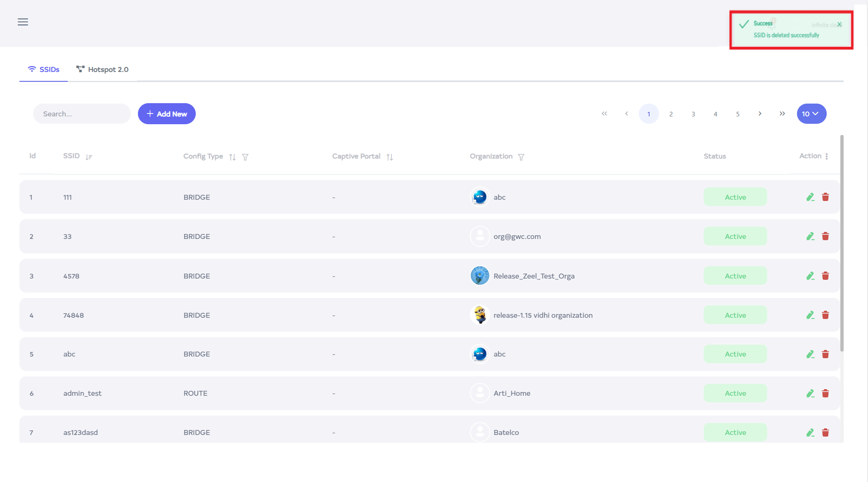
Task: Edit the 74848 SSID entry
Action: click(810, 315)
